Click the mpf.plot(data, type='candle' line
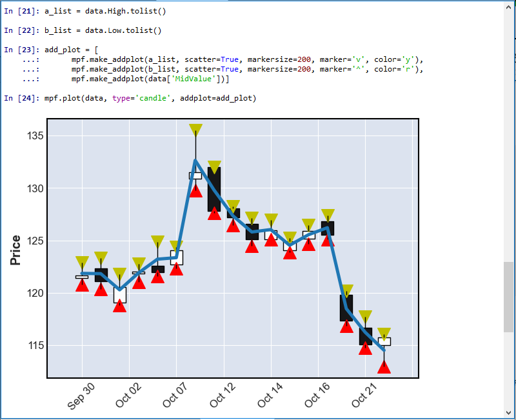Image resolution: width=516 pixels, height=420 pixels. pos(150,99)
